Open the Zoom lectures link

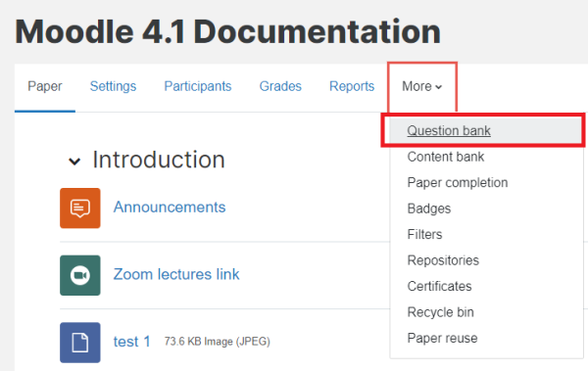pyautogui.click(x=176, y=274)
